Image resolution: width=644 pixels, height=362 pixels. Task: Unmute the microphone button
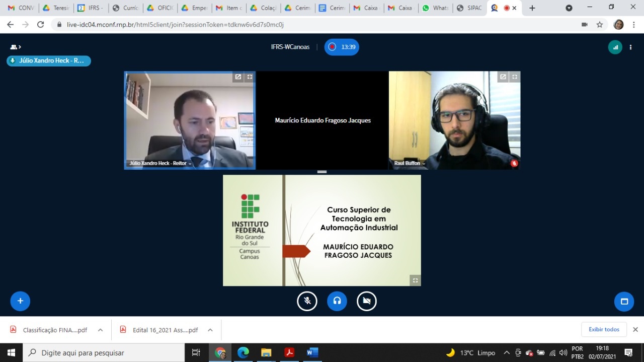point(307,301)
